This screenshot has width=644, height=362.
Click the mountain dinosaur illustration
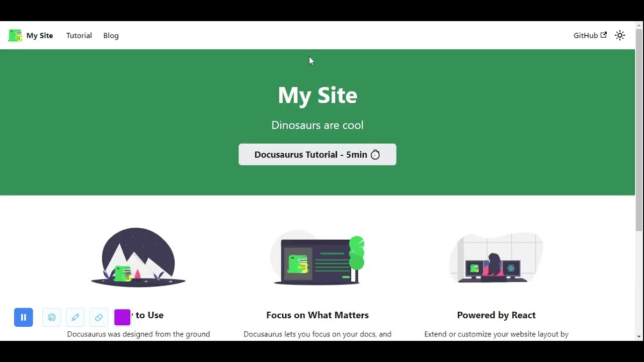click(138, 257)
